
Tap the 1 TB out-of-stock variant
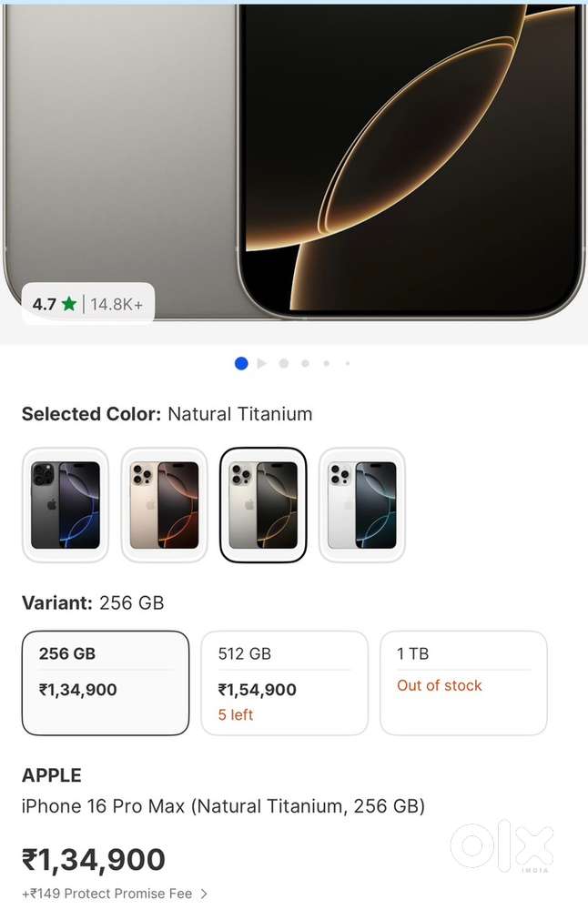[x=463, y=682]
